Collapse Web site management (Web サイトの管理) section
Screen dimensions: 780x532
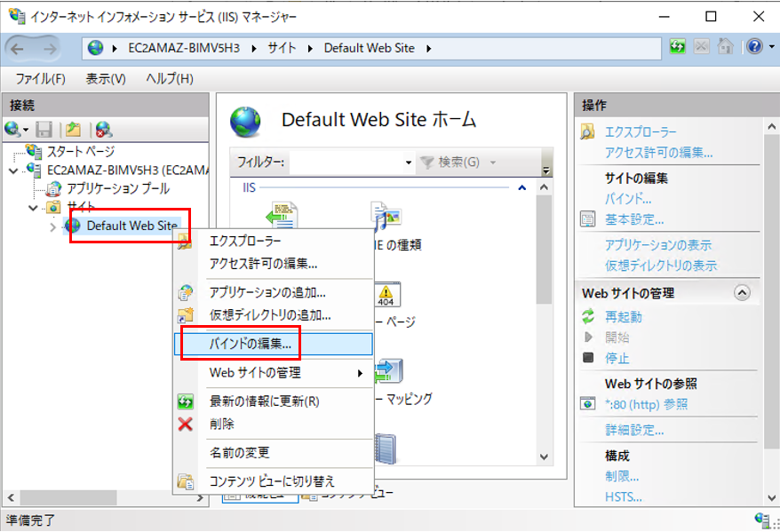(x=742, y=293)
